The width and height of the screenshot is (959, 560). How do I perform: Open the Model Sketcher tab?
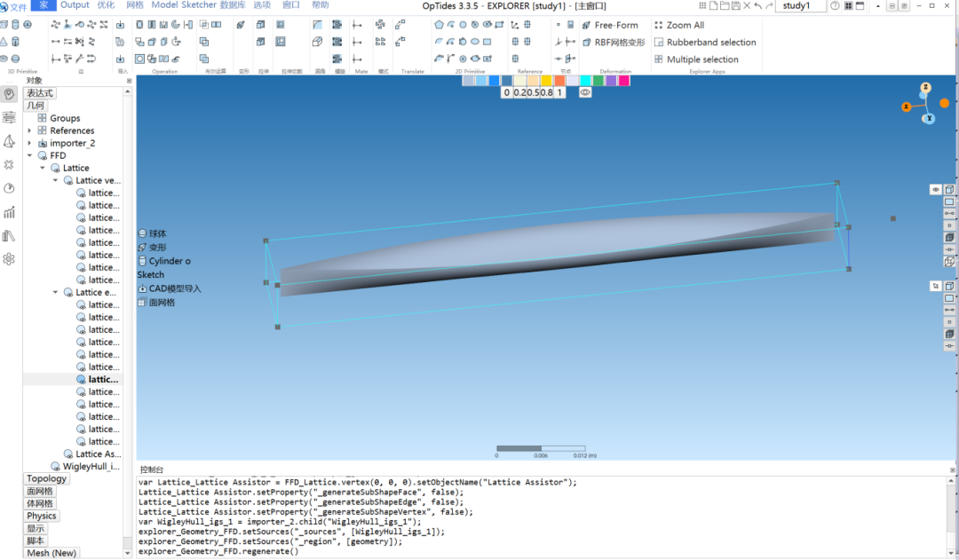(x=184, y=5)
